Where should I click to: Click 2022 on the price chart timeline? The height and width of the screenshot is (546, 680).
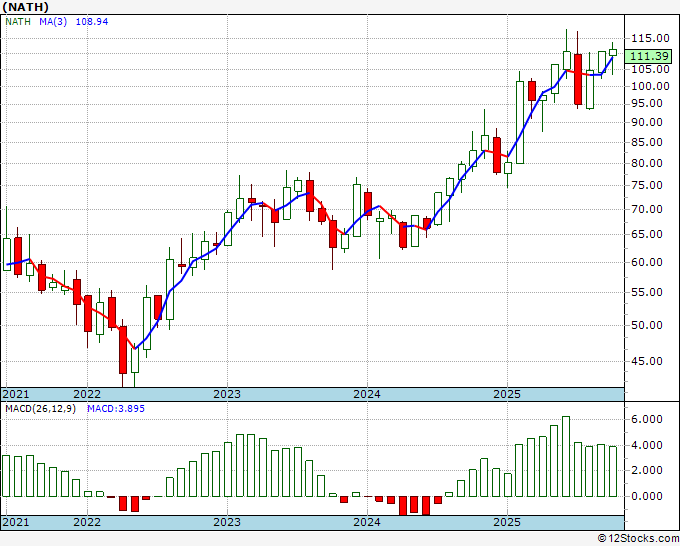(x=87, y=394)
